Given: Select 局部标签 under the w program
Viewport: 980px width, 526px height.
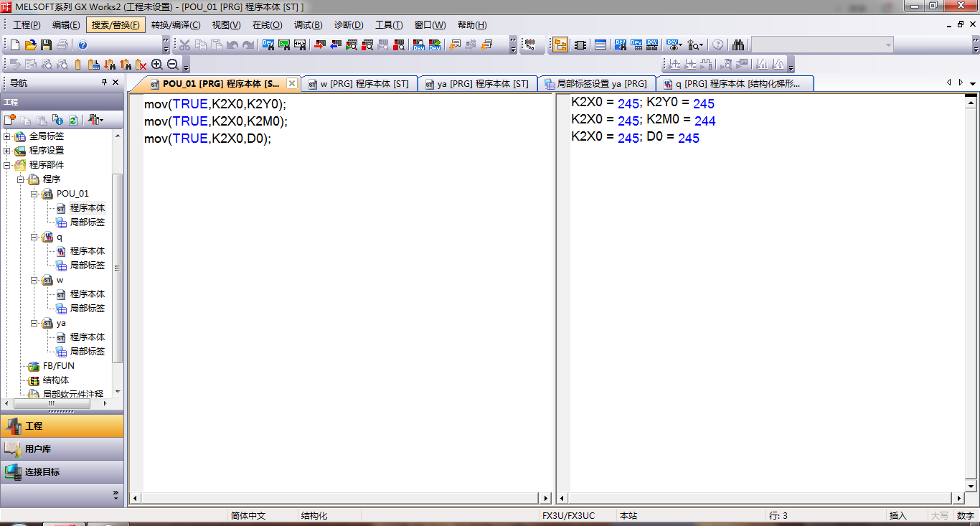Looking at the screenshot, I should [87, 309].
